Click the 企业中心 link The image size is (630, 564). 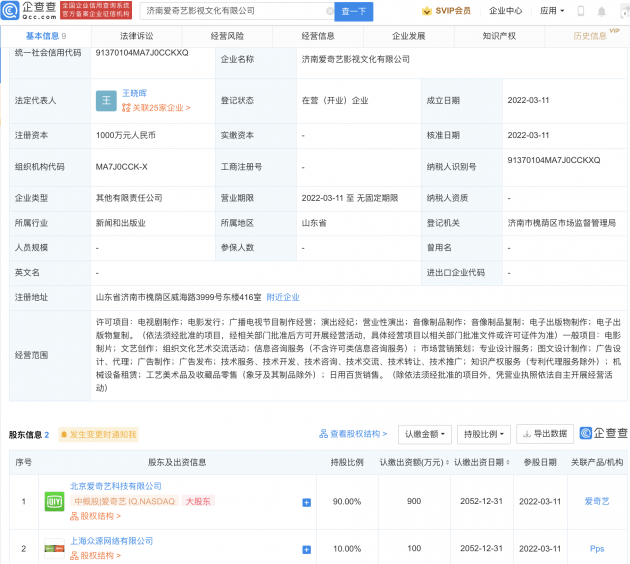[x=505, y=11]
